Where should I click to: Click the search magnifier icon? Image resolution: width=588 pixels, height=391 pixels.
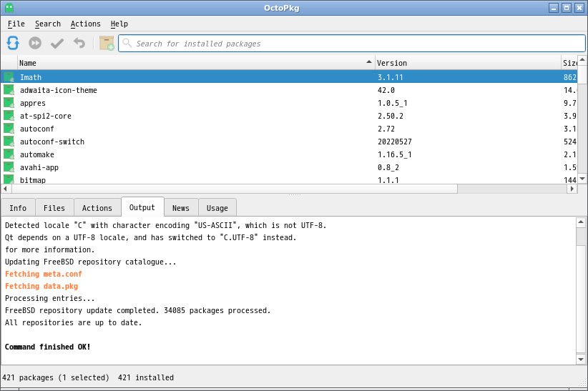pos(127,43)
